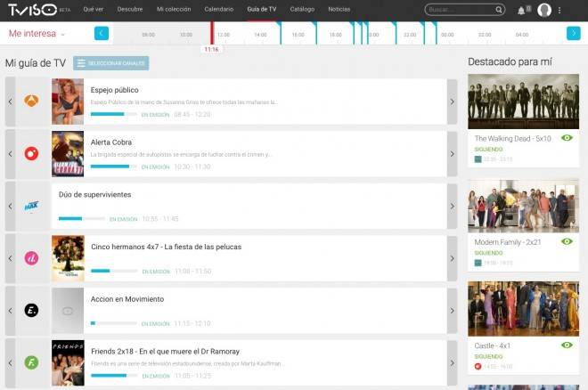Toggle following eye for Castle

point(567,345)
